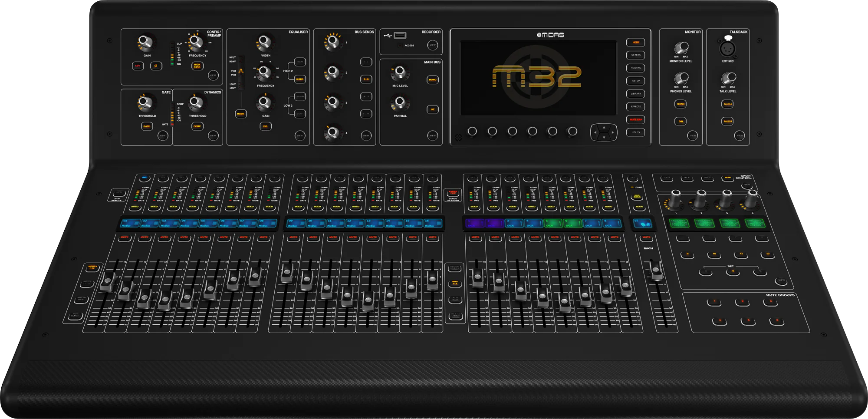Activate Mute Groups button 6
Screen dimensions: 868x419
[x=777, y=321]
